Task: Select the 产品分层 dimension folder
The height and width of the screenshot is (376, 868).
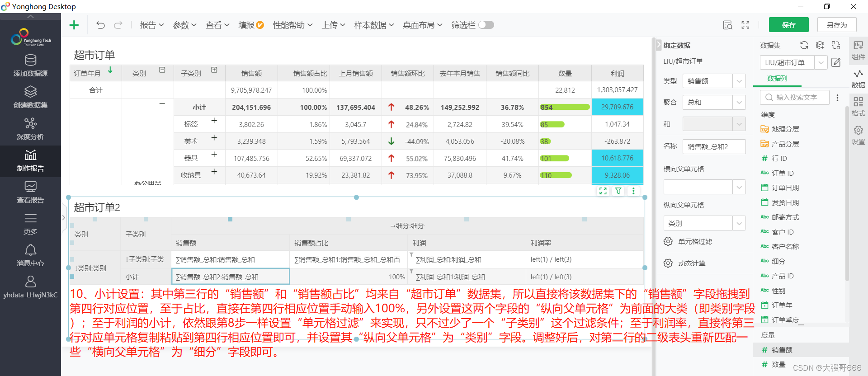Action: point(780,144)
